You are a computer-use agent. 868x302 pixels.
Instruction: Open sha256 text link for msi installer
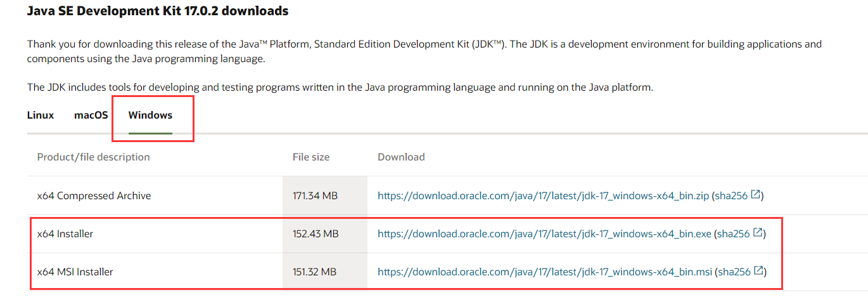[734, 272]
